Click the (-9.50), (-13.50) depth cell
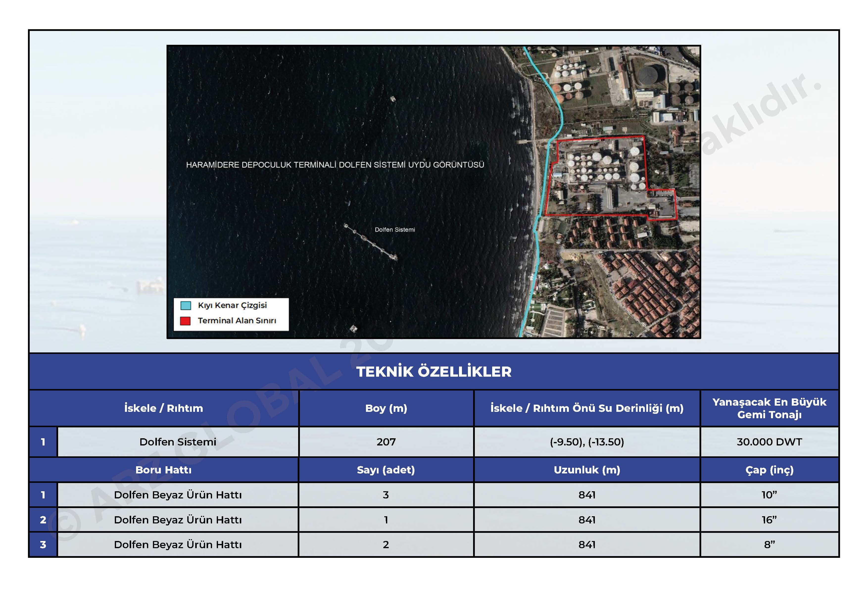 (587, 442)
